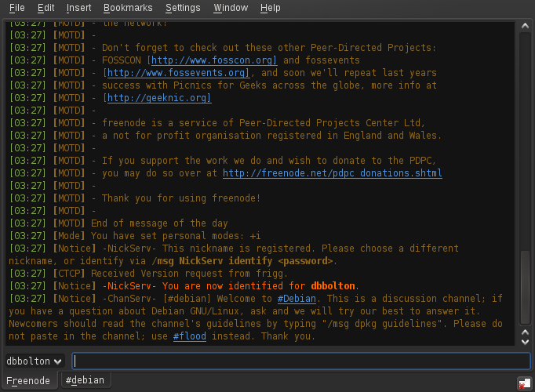This screenshot has width=535, height=392.
Task: Focus the chat message input field
Action: coord(301,361)
